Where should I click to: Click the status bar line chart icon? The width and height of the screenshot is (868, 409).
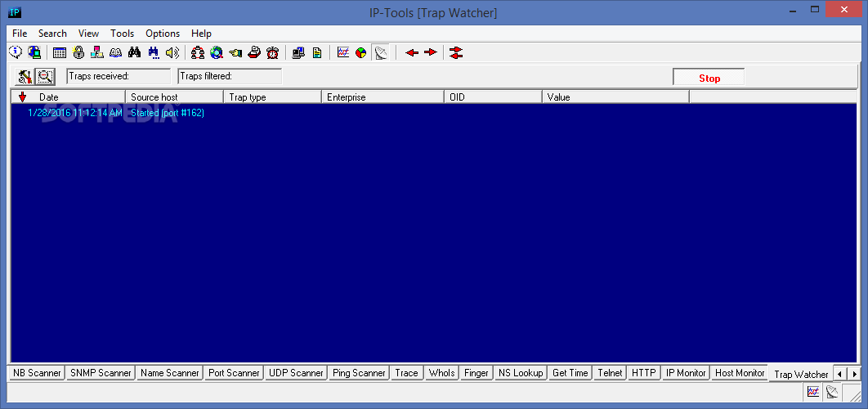(x=813, y=392)
